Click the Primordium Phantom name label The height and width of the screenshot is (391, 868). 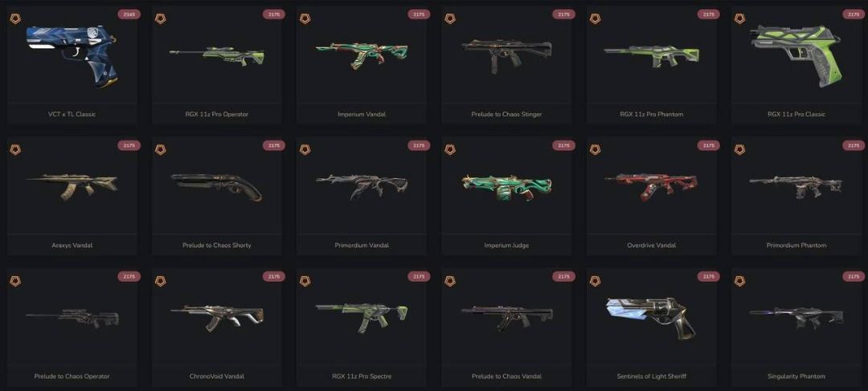point(796,245)
